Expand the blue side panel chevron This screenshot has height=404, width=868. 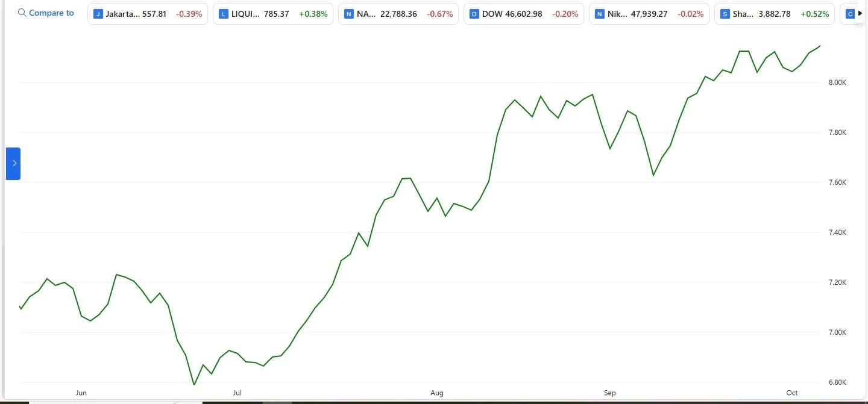coord(13,163)
